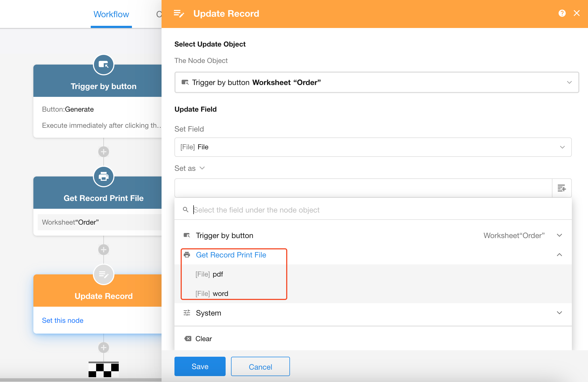Click the help question mark icon
588x382 pixels.
coord(562,13)
